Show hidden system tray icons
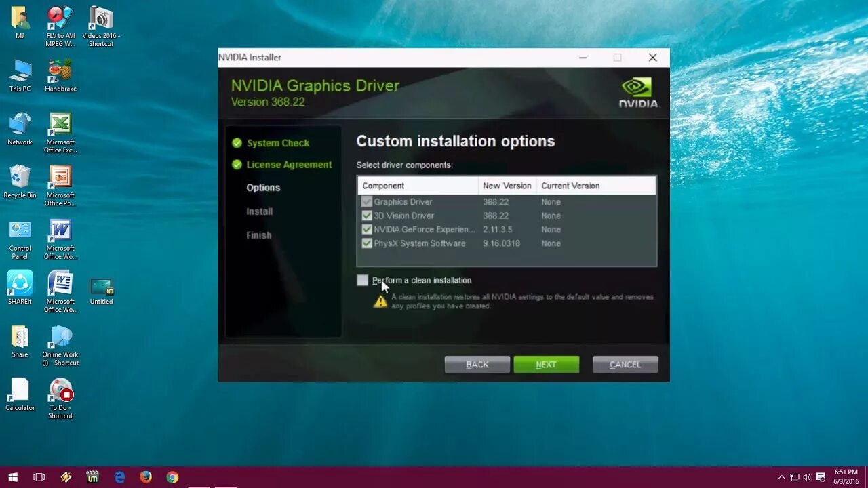The height and width of the screenshot is (488, 868). [781, 477]
